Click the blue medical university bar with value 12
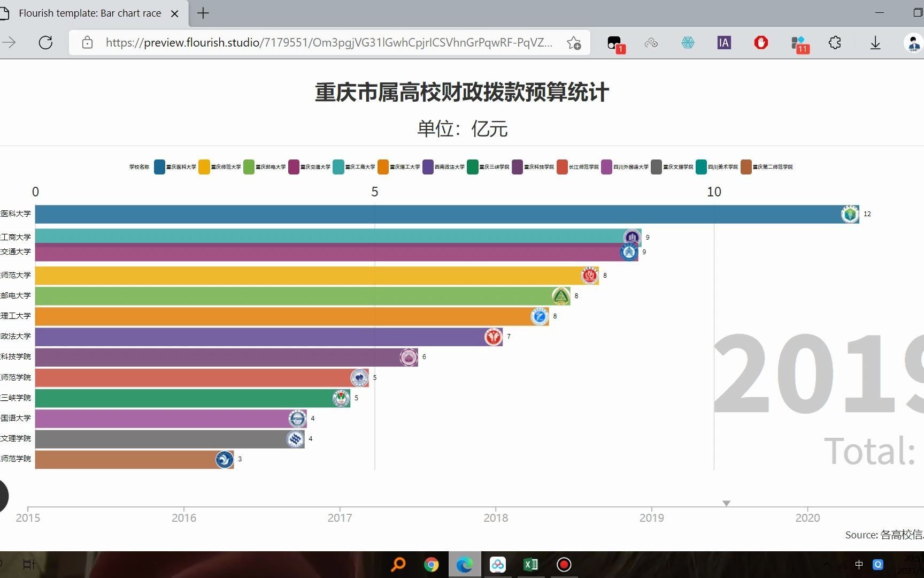Viewport: 924px width, 578px height. (x=447, y=214)
